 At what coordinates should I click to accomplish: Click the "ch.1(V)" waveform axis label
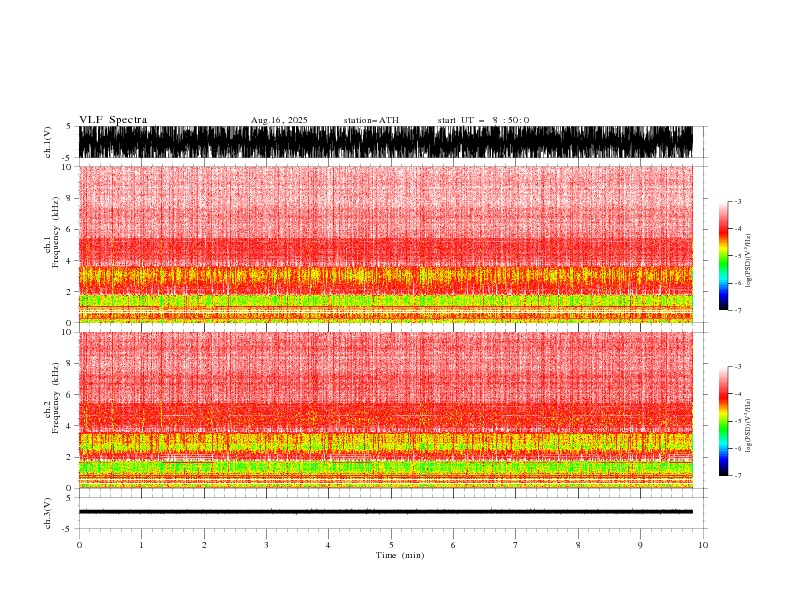pyautogui.click(x=48, y=142)
